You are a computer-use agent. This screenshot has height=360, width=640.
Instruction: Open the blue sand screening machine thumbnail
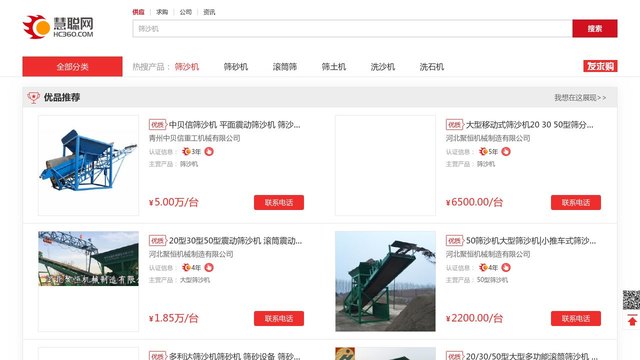tap(89, 165)
